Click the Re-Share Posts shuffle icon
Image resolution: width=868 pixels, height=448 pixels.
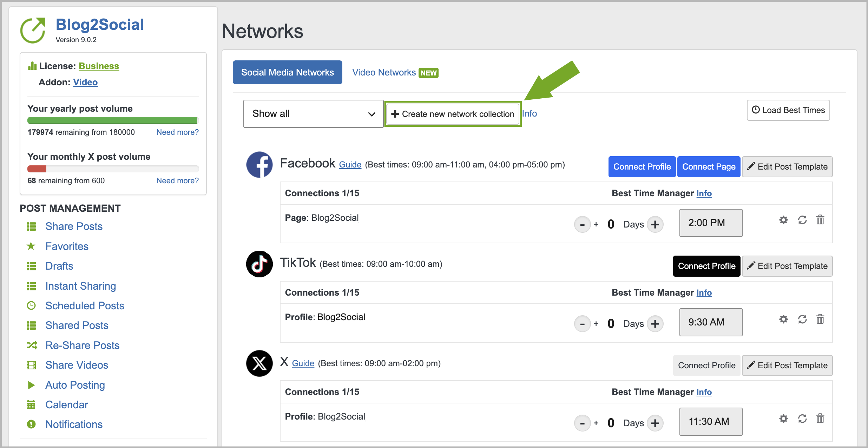(32, 345)
